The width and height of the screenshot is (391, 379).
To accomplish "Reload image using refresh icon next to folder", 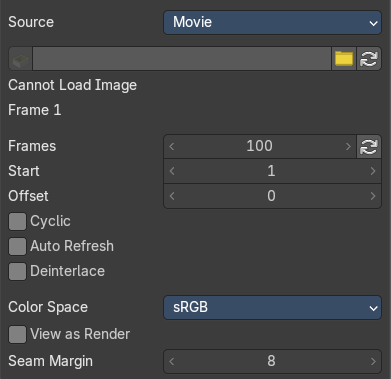I will [x=369, y=59].
